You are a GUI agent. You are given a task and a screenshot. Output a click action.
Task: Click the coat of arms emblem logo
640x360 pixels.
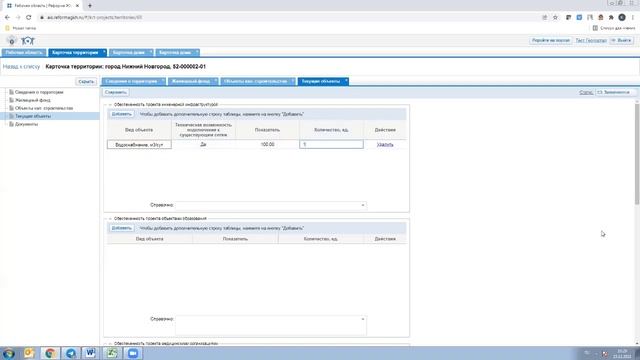[x=12, y=41]
